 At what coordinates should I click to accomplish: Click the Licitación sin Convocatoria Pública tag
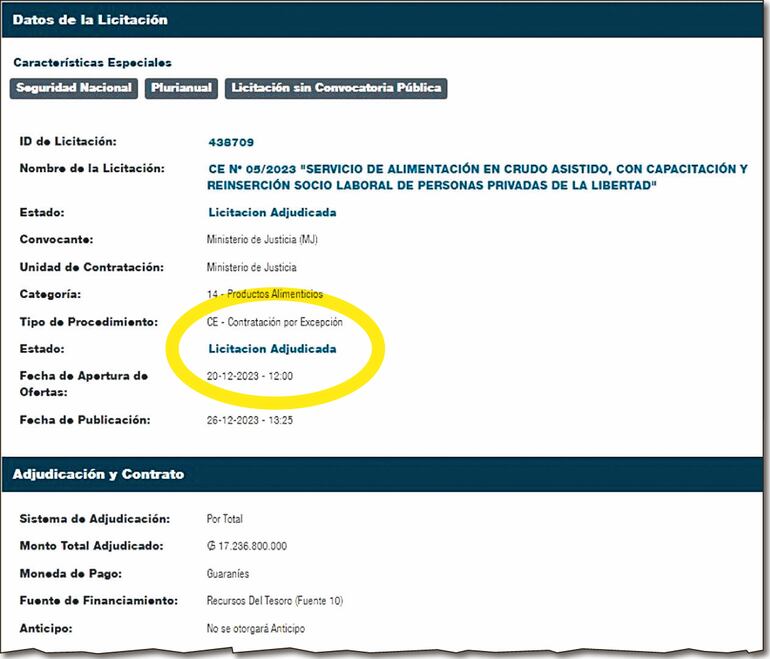pyautogui.click(x=334, y=88)
